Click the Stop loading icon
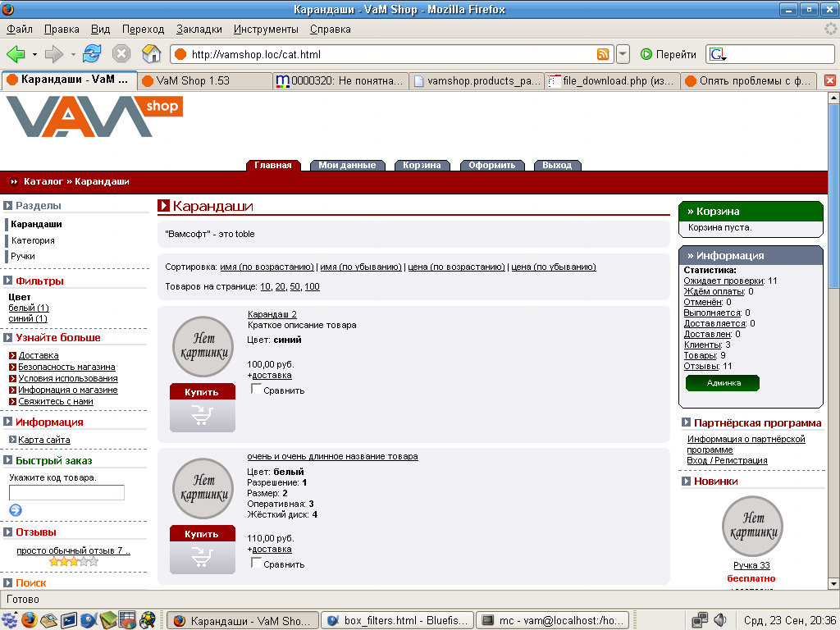This screenshot has height=630, width=840. click(121, 54)
